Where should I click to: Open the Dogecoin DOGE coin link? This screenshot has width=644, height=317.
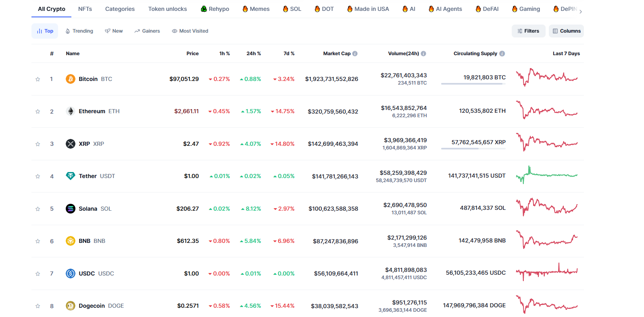coord(101,306)
